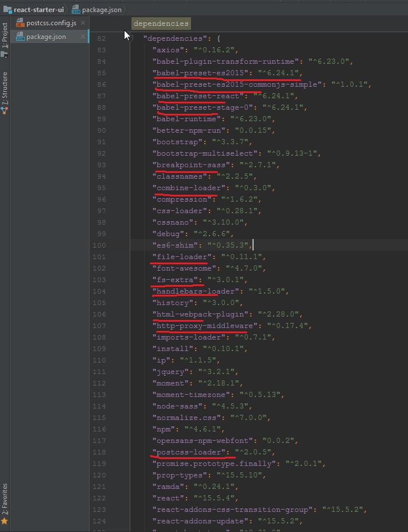Click the "jquery" key on line 111
The width and height of the screenshot is (408, 532).
(x=171, y=372)
